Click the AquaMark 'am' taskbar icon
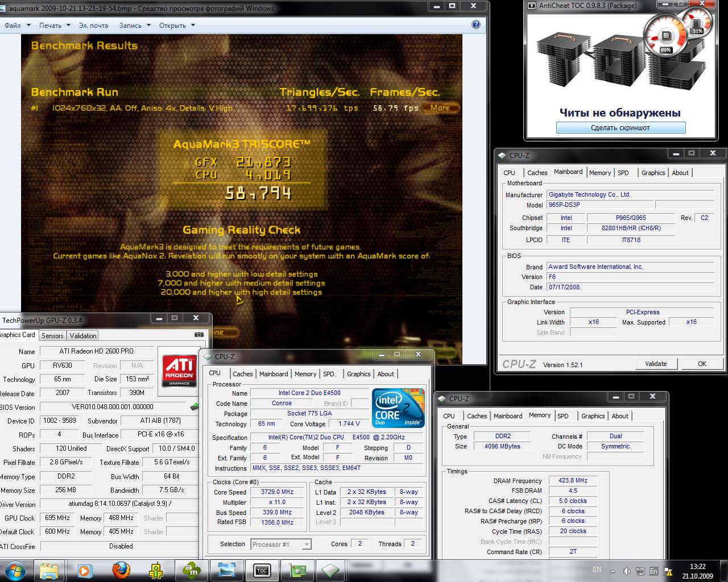The height and width of the screenshot is (582, 728). coord(191,570)
